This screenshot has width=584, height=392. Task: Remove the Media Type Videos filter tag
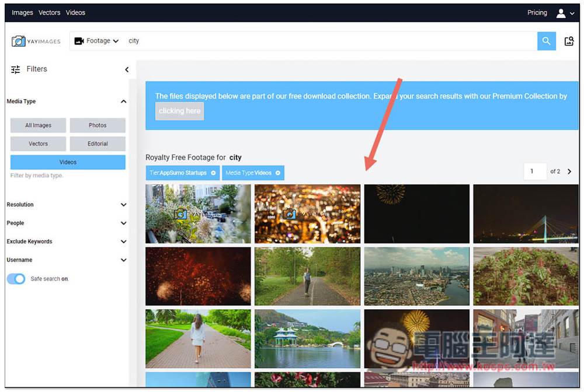tap(277, 173)
